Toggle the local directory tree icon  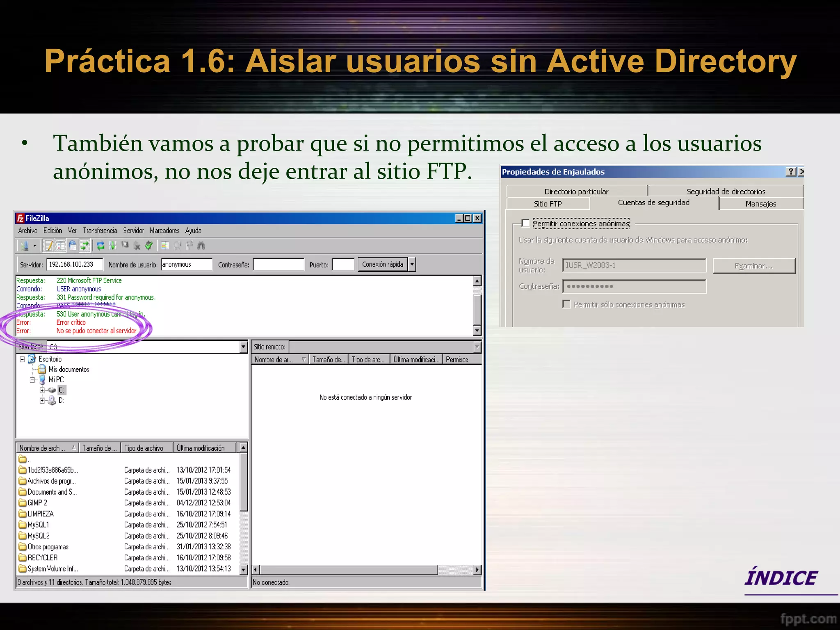tap(61, 246)
